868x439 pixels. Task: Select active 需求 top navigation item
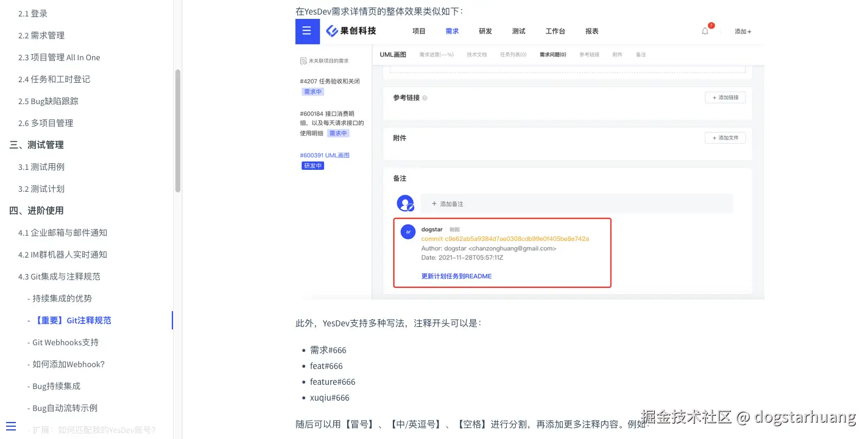(452, 31)
